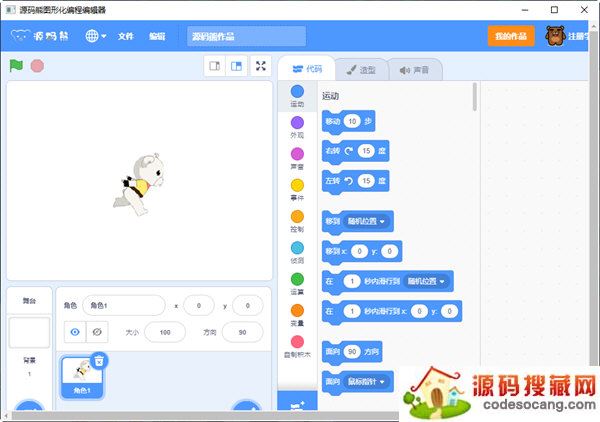
Task: Open the 编辑 menu
Action: [157, 36]
